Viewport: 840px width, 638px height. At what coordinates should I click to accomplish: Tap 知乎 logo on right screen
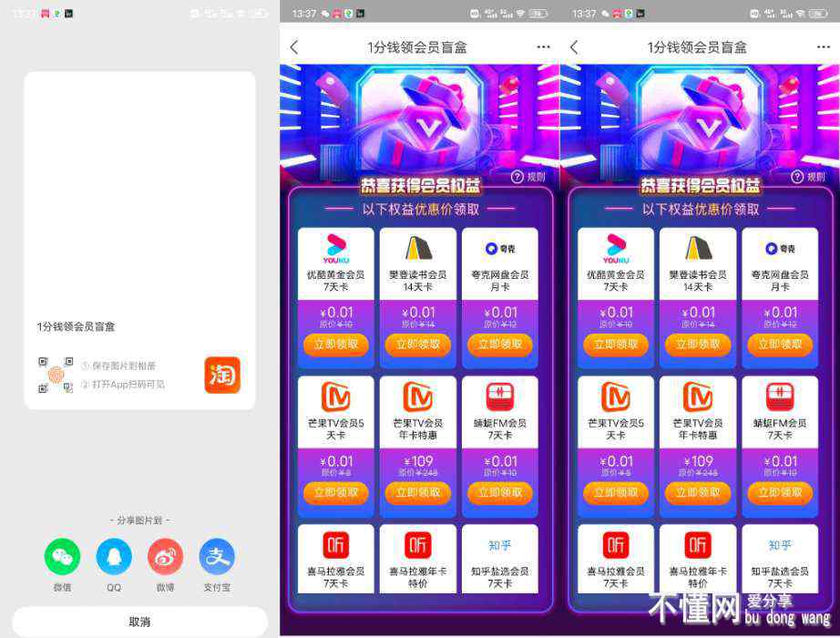[780, 545]
